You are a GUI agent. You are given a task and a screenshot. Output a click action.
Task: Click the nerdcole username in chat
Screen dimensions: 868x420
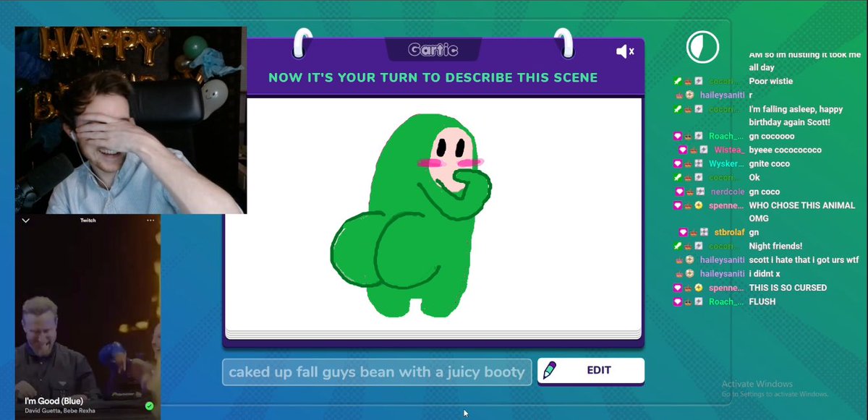726,192
